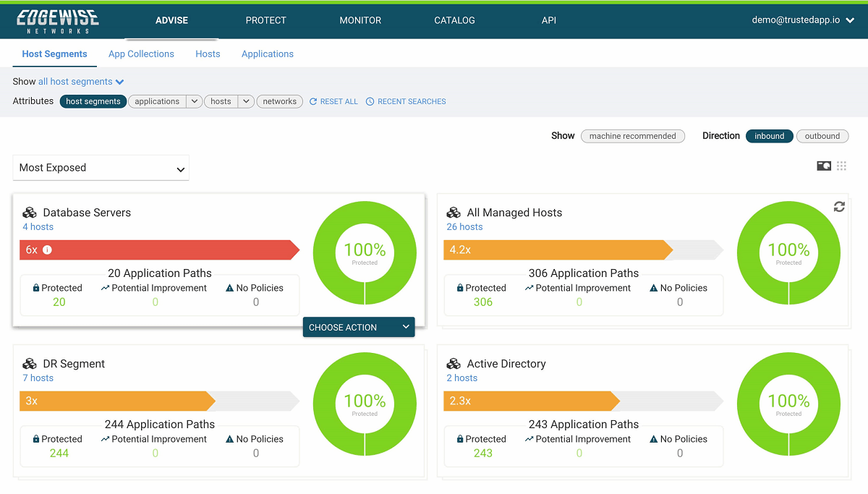Open RECENT SEARCHES
This screenshot has height=494, width=868.
pos(407,101)
